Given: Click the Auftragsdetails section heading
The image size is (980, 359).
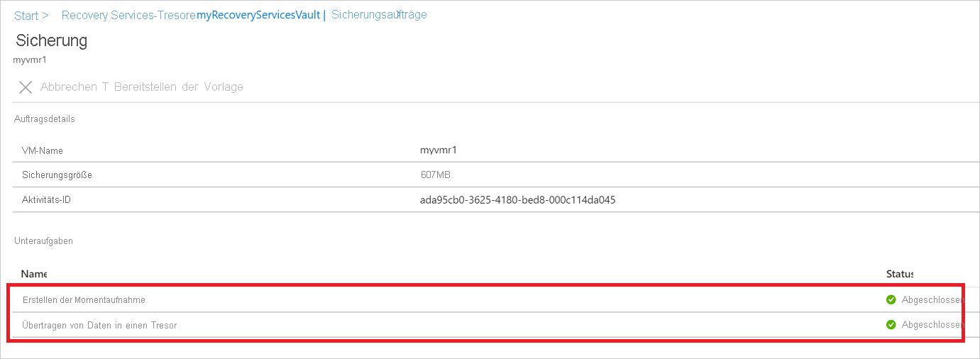Looking at the screenshot, I should [x=45, y=119].
